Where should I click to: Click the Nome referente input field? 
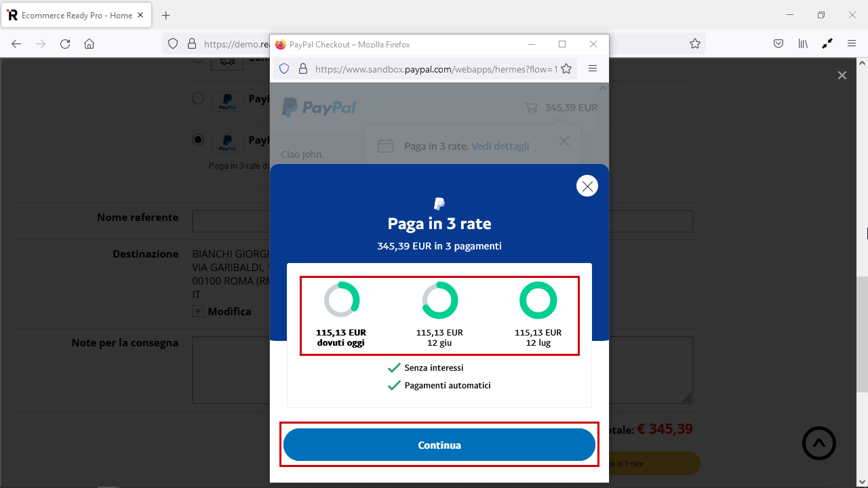[442, 221]
